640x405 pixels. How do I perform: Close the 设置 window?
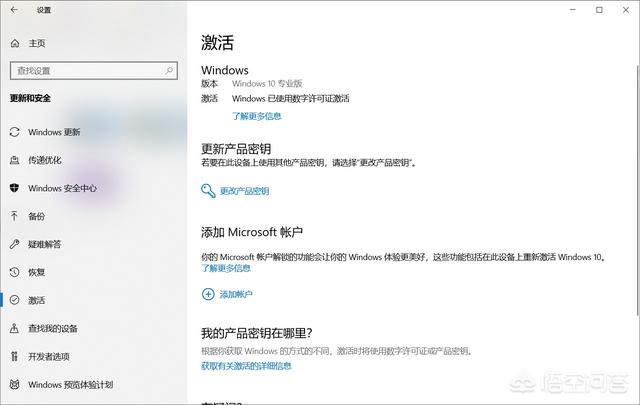pyautogui.click(x=626, y=10)
